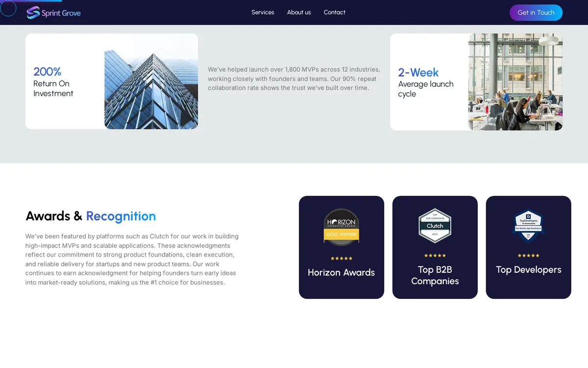Open the Services menu item
588x368 pixels.
tap(263, 12)
